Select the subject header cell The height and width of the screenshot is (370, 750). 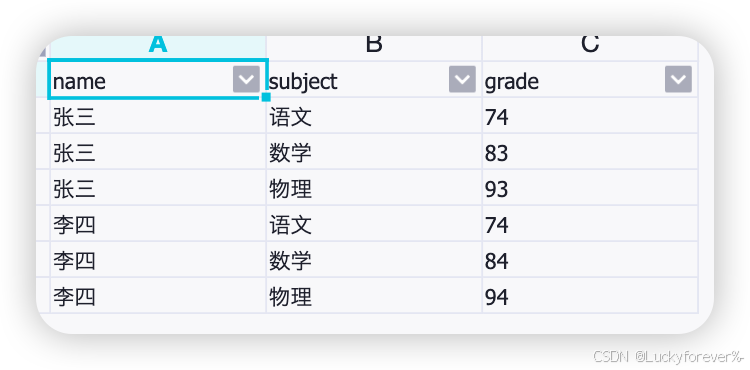[374, 79]
